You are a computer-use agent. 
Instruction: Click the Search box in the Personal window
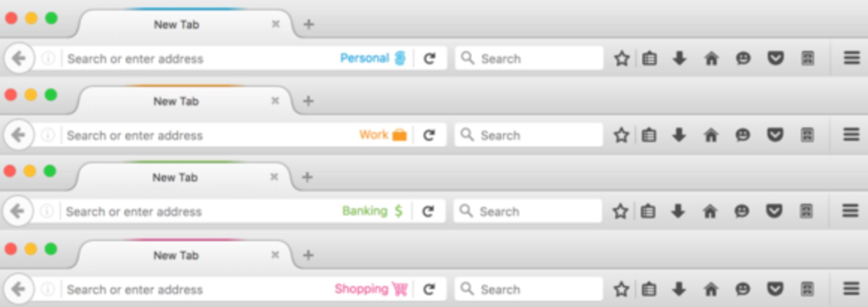click(529, 58)
